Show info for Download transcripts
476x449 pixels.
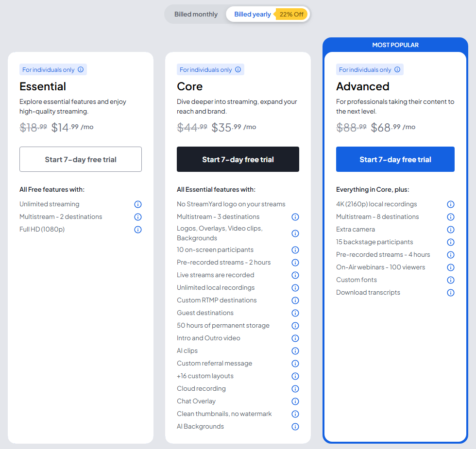pyautogui.click(x=451, y=293)
